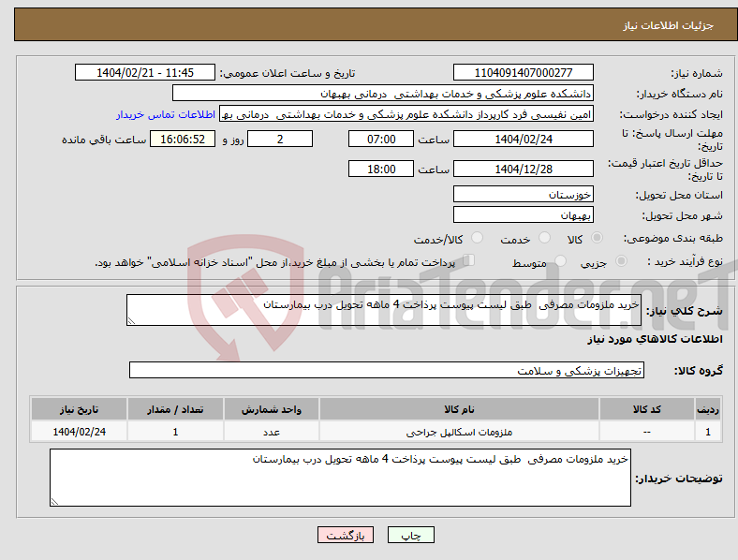Viewport: 738px width, 560px height.
Task: Click the validity time field 18:00
Action: (381, 169)
